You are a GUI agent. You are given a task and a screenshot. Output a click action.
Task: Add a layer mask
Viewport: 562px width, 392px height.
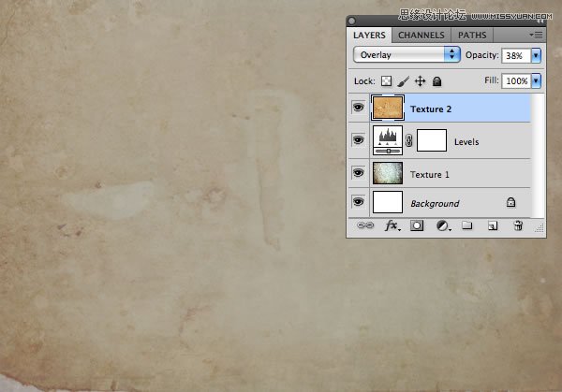coord(417,225)
